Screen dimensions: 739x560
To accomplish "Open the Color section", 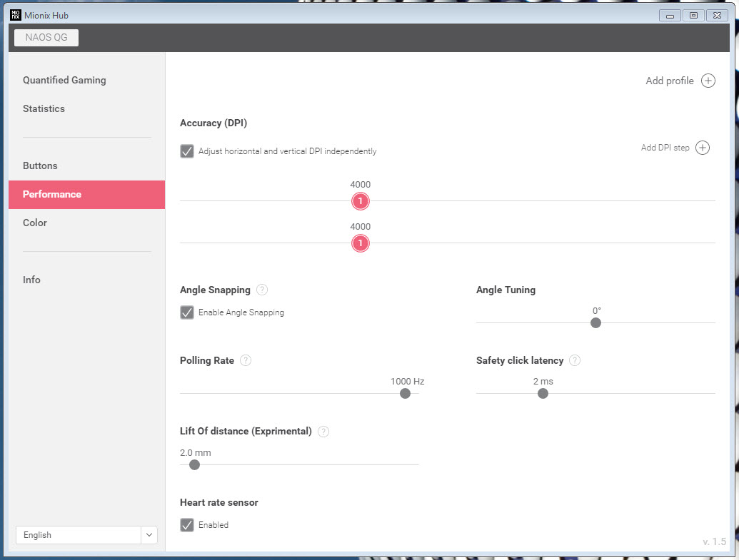I will [35, 223].
